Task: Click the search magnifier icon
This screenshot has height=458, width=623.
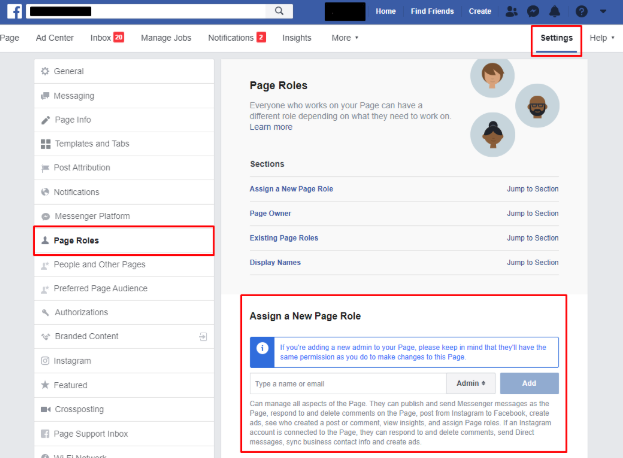Action: coord(279,11)
